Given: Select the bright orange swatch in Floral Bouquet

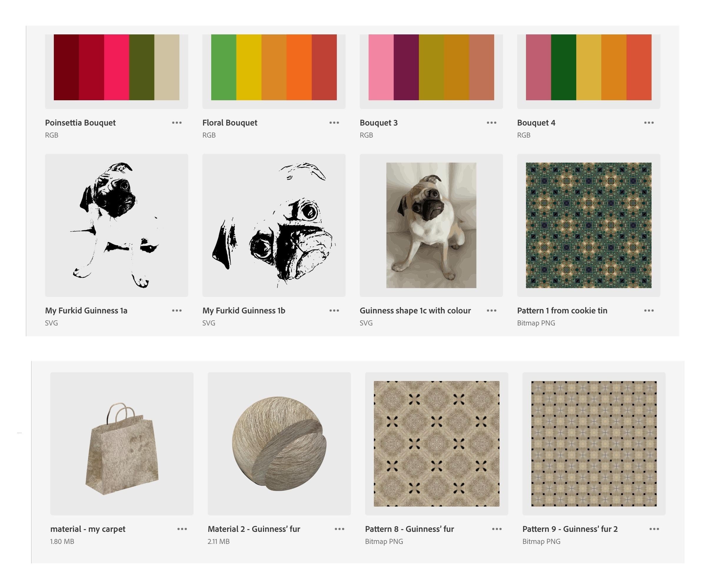Looking at the screenshot, I should pyautogui.click(x=299, y=67).
